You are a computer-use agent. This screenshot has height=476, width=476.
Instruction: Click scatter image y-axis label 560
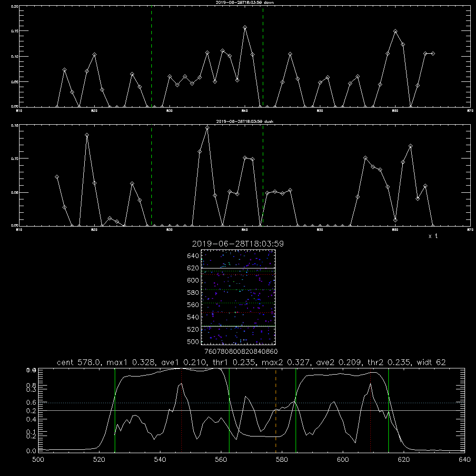[x=193, y=305]
